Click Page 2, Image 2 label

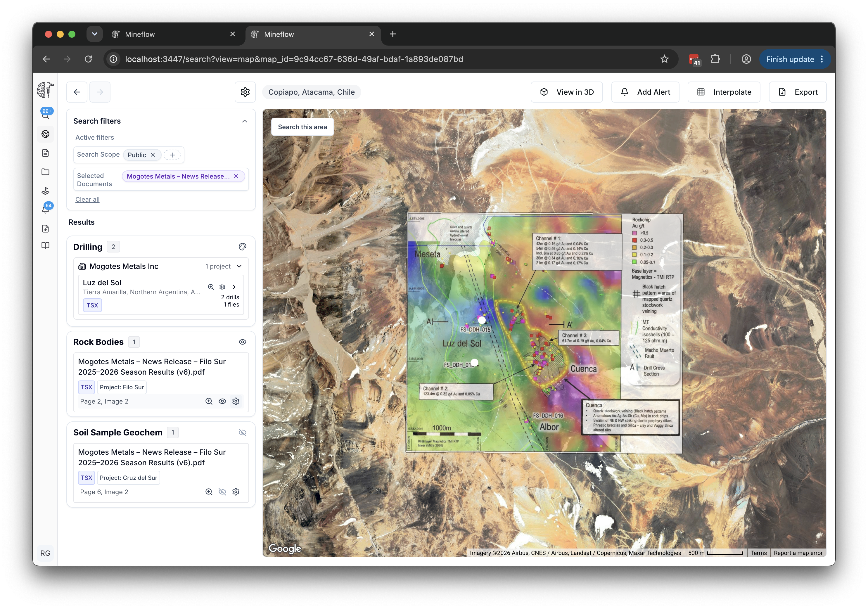(x=104, y=402)
